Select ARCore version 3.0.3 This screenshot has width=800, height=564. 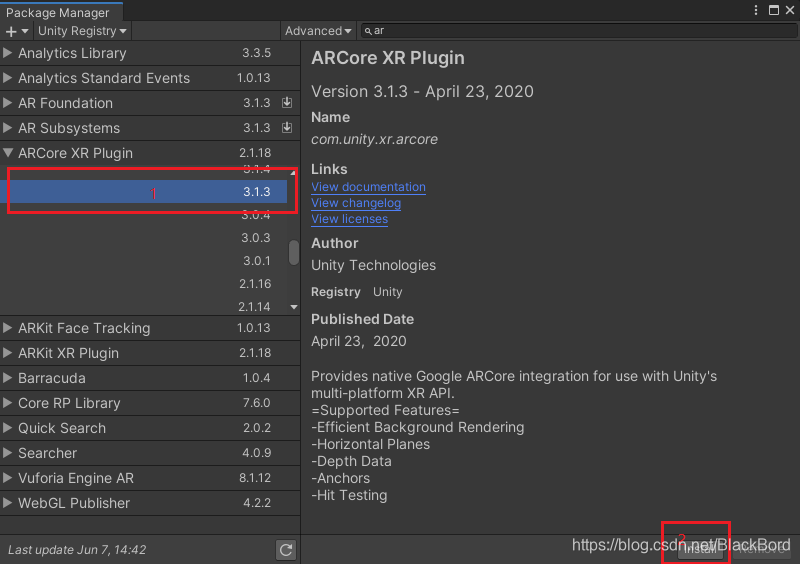(x=143, y=237)
